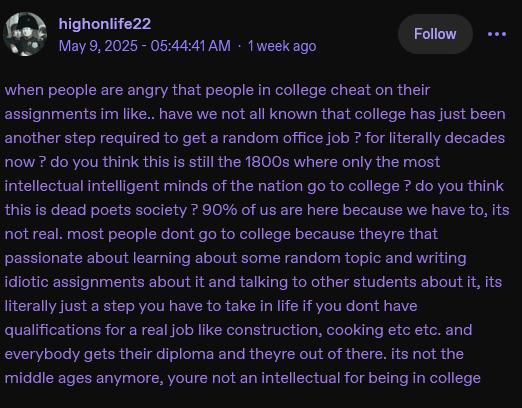Click the post's first line about college cheating

[x=217, y=90]
